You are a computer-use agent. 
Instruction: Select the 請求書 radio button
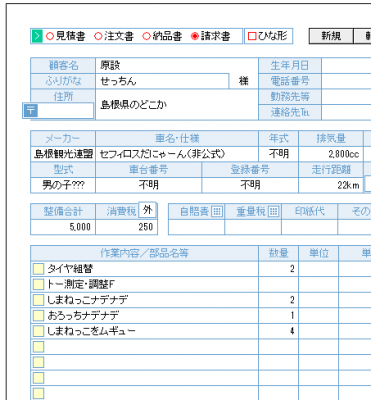195,36
